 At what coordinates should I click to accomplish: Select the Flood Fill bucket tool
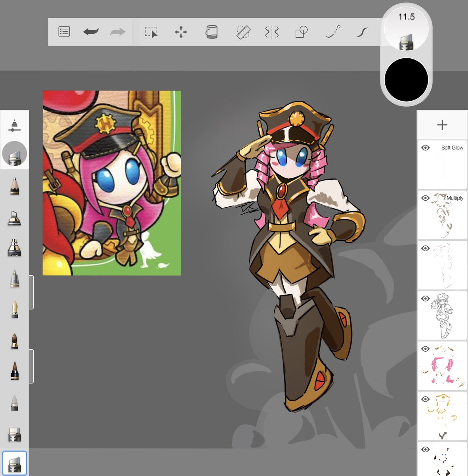click(x=212, y=32)
